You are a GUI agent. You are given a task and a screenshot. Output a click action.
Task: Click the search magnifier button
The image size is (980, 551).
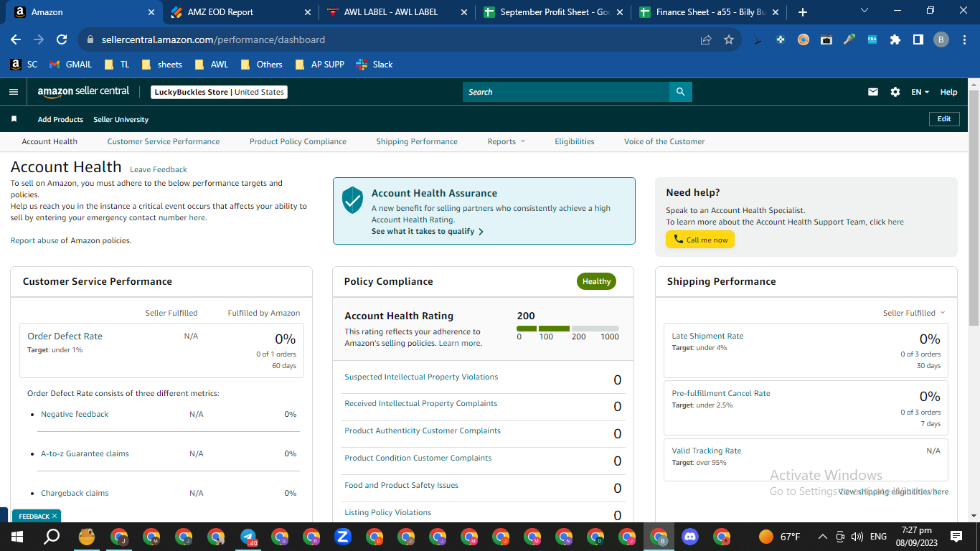pos(681,92)
